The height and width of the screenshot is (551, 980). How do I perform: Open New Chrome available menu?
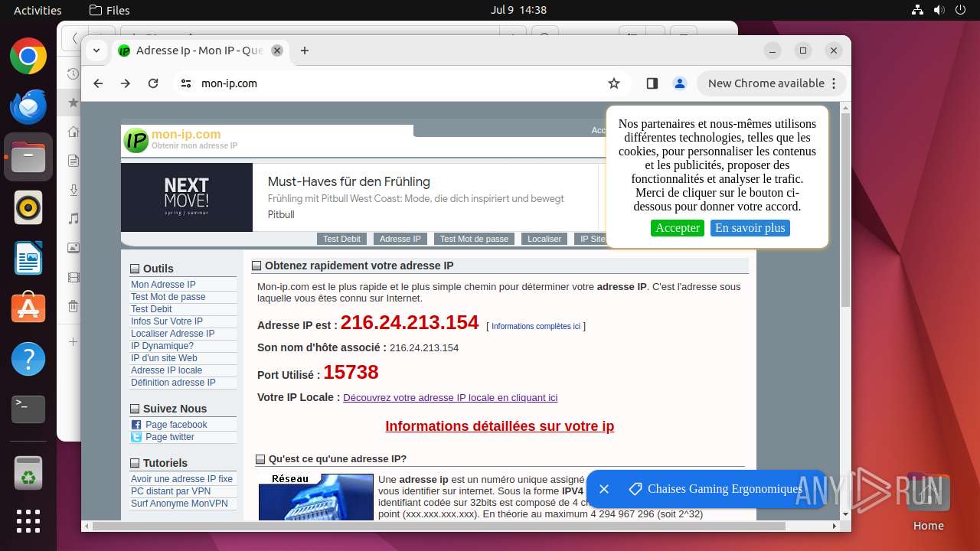pyautogui.click(x=771, y=83)
